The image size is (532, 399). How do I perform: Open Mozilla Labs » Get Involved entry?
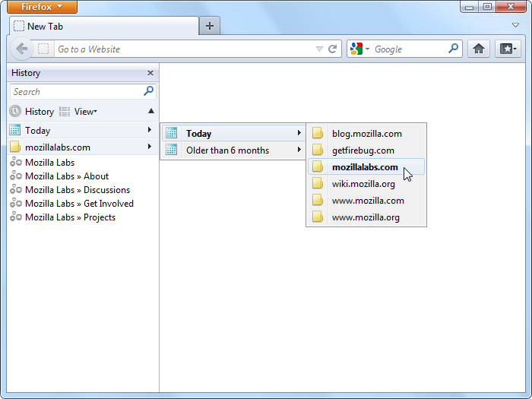pyautogui.click(x=79, y=204)
